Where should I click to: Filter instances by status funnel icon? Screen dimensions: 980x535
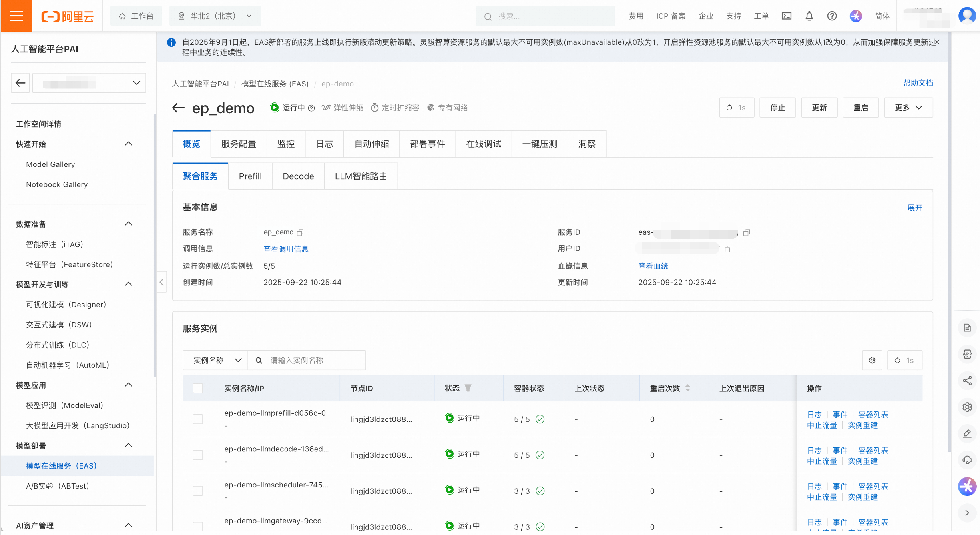point(468,388)
